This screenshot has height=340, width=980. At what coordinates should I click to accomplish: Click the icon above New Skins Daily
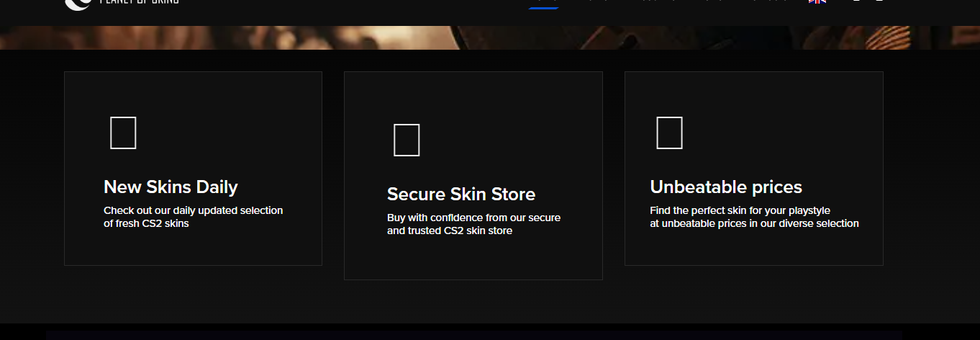123,133
